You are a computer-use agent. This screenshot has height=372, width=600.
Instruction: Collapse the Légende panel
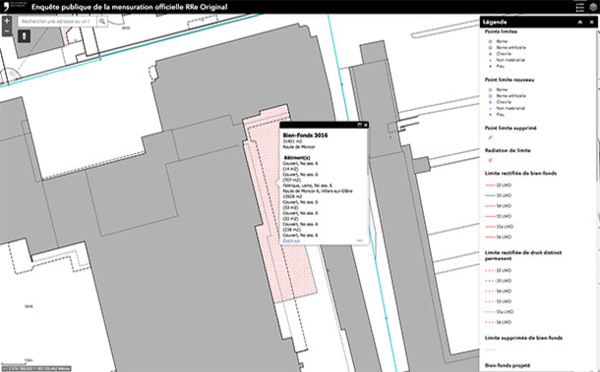coord(580,22)
